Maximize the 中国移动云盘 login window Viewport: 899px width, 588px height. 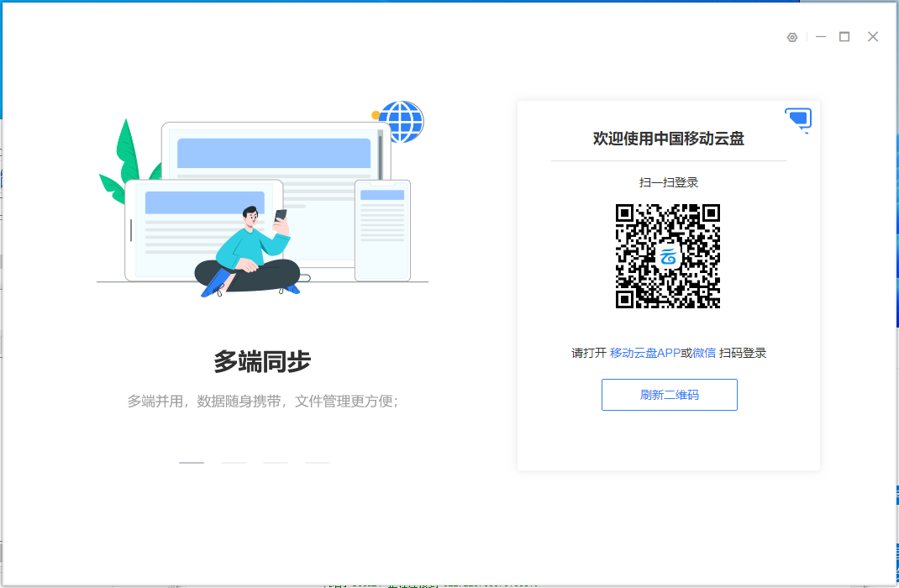tap(844, 37)
